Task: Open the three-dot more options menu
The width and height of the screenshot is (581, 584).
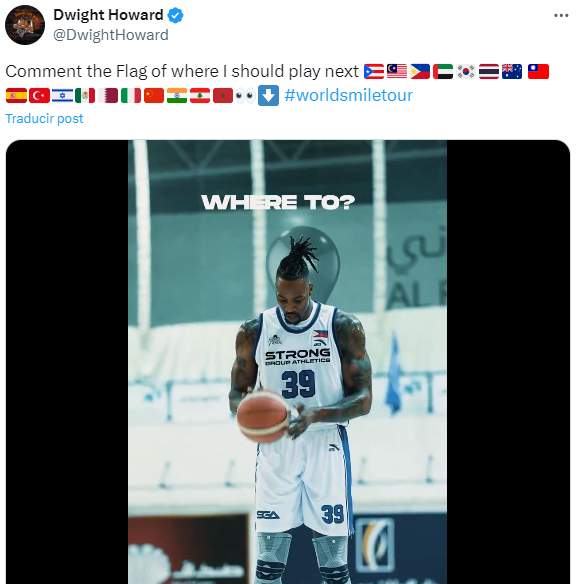Action: coord(561,15)
